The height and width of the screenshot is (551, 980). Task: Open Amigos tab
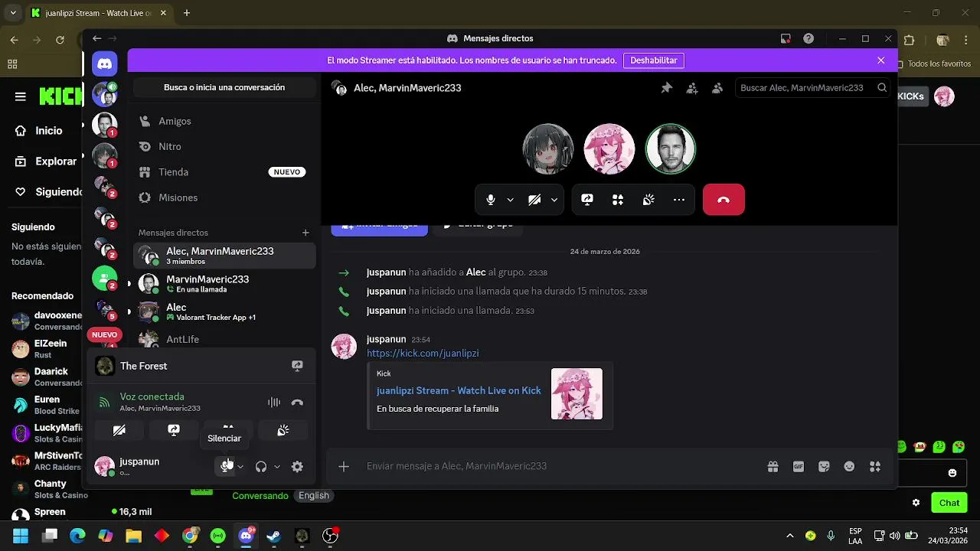pyautogui.click(x=224, y=121)
